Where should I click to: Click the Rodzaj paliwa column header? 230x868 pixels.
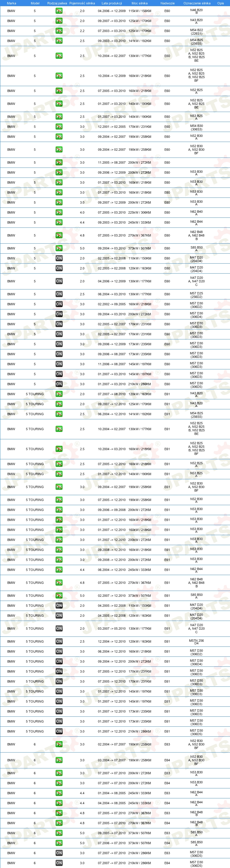(x=57, y=3)
